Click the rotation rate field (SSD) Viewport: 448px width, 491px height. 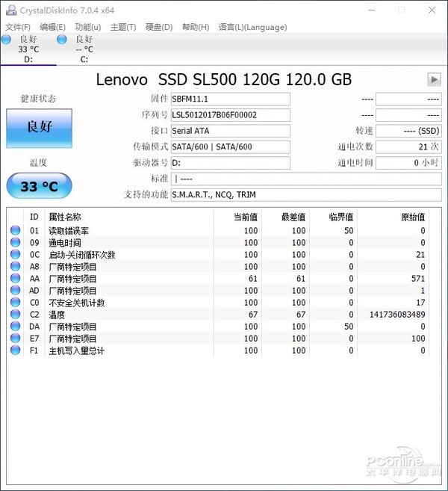click(x=408, y=131)
